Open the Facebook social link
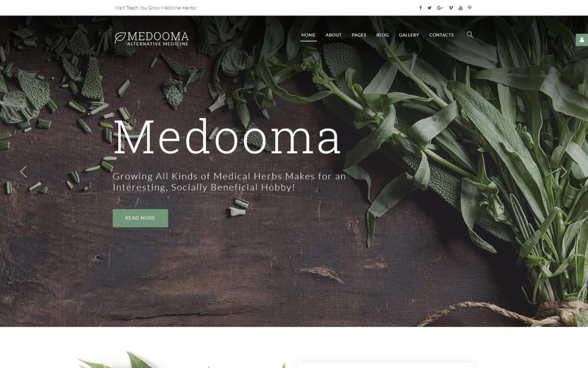This screenshot has height=368, width=588. pyautogui.click(x=420, y=8)
